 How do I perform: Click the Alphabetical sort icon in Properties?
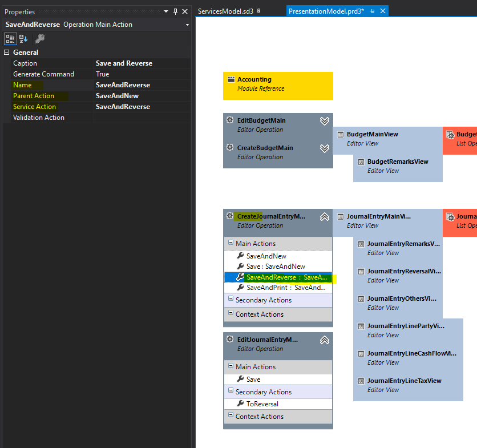pos(23,39)
